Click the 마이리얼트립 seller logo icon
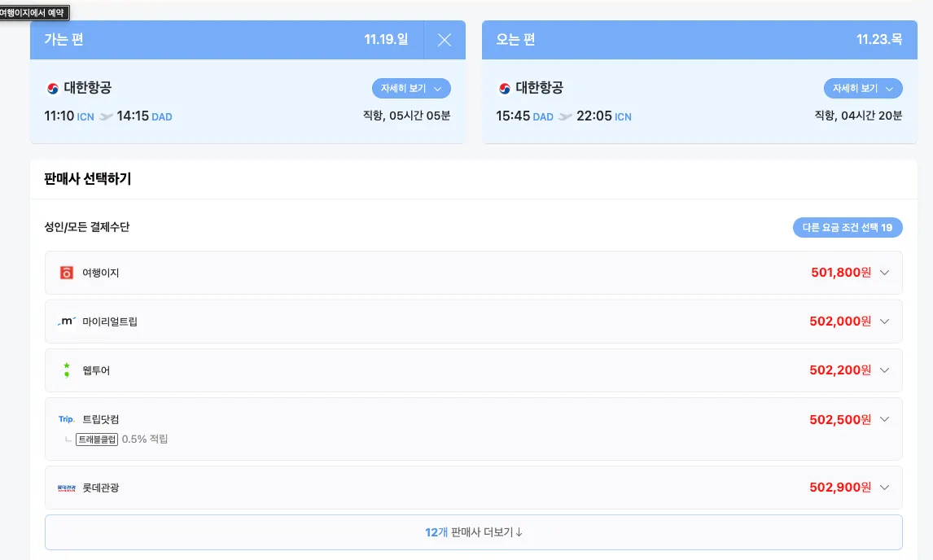 [67, 322]
